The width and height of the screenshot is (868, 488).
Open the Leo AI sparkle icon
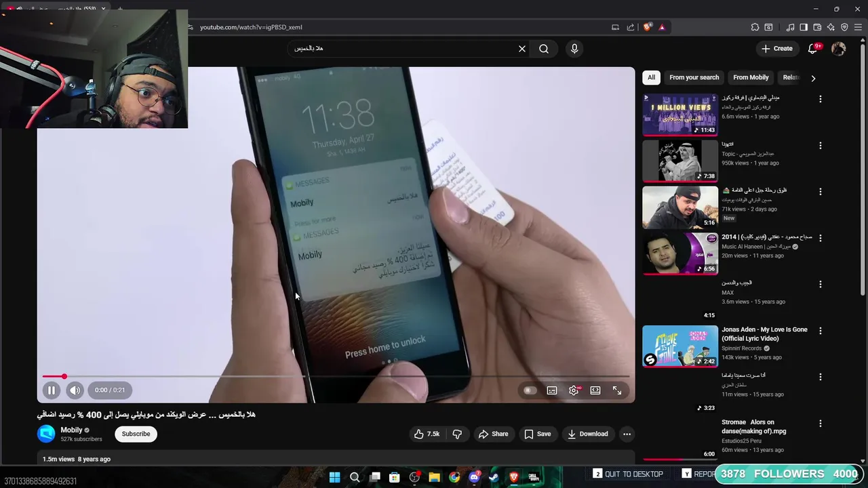(831, 27)
